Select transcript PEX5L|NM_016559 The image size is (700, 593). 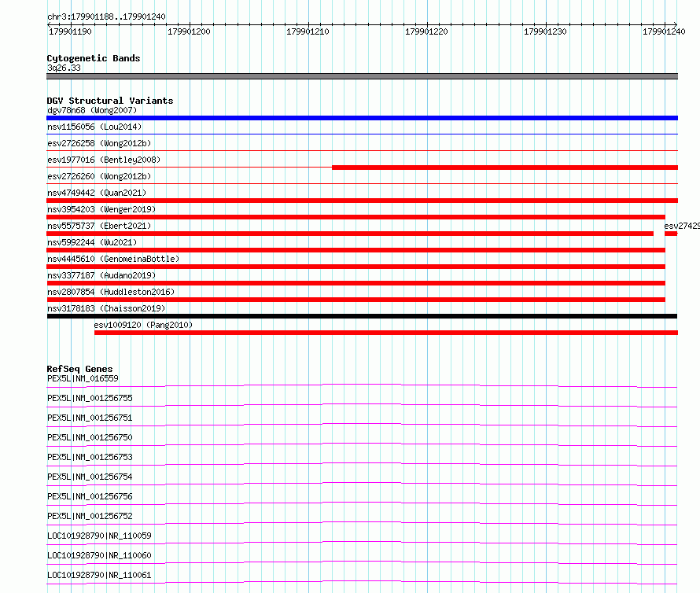(83, 378)
